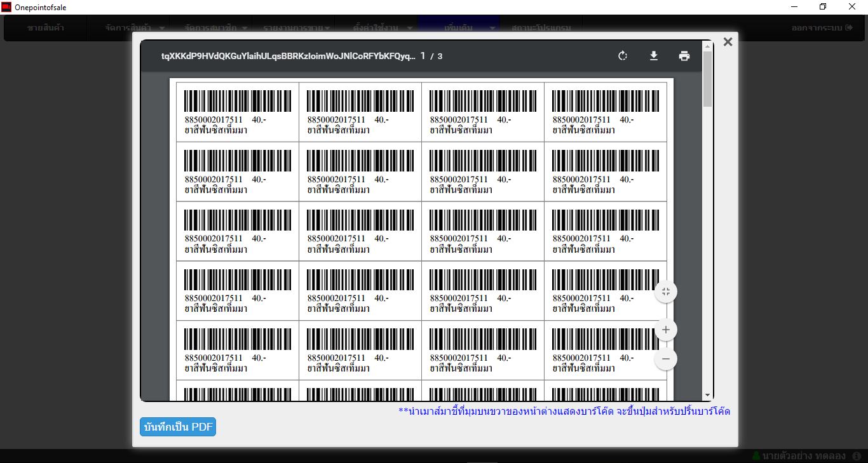Expand the highlighted เพิ่มเติม dropdown menu
This screenshot has height=463, width=868.
(x=459, y=28)
